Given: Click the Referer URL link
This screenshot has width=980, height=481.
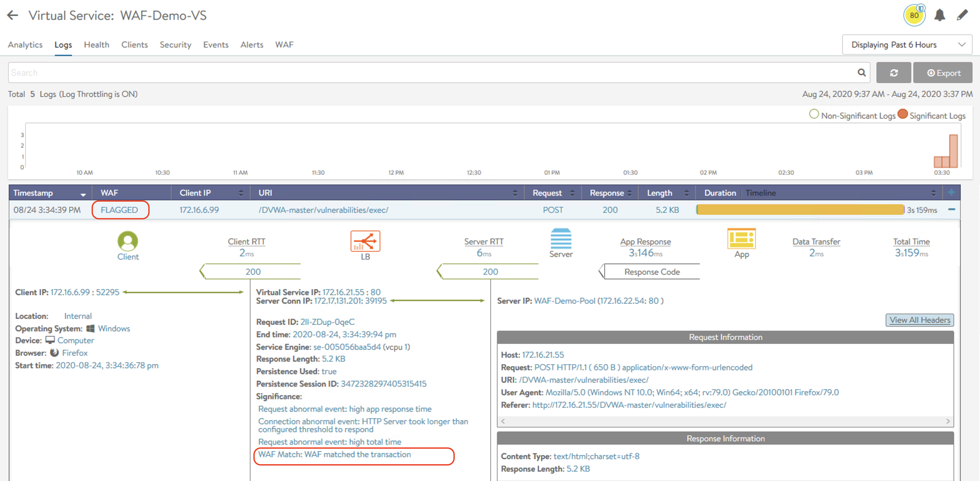Looking at the screenshot, I should [x=629, y=405].
